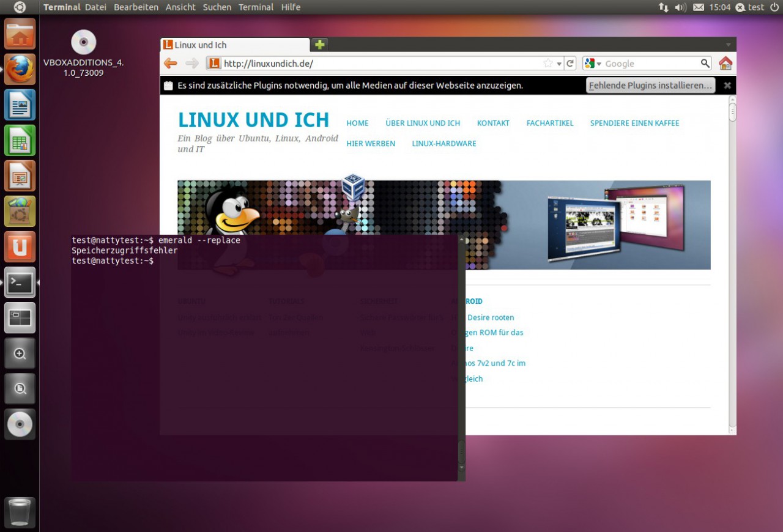Open the Applications lens magnifier icon
The width and height of the screenshot is (783, 532).
tap(20, 353)
